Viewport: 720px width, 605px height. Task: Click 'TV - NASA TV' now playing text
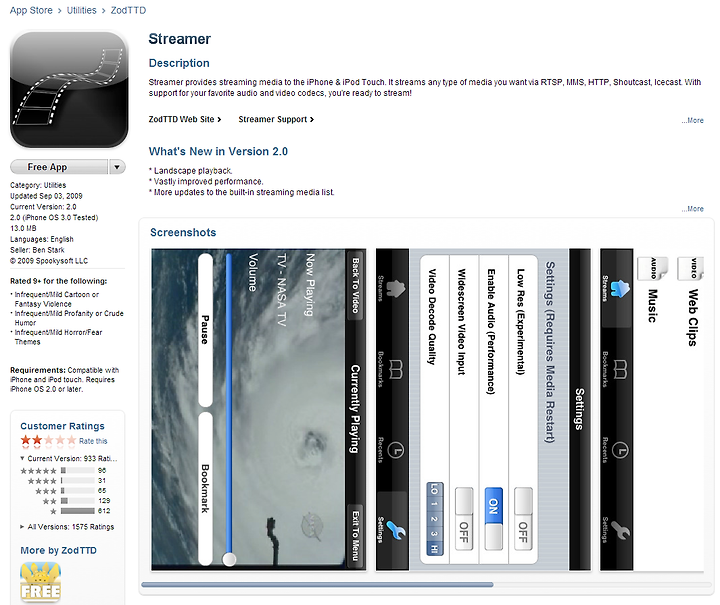[281, 290]
